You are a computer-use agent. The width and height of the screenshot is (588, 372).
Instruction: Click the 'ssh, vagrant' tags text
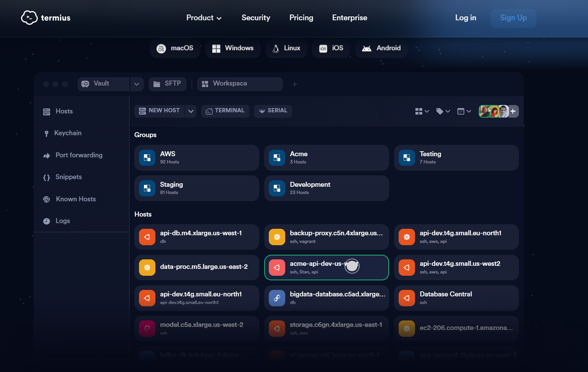point(303,241)
